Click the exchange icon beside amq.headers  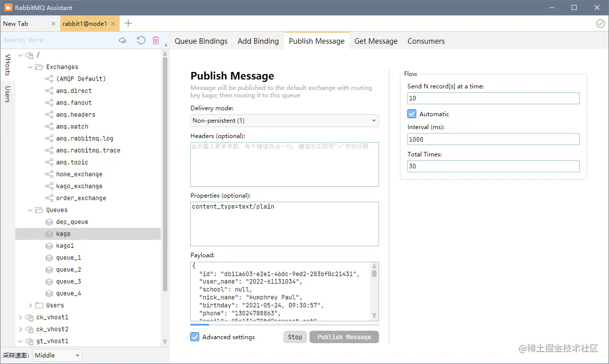point(49,115)
